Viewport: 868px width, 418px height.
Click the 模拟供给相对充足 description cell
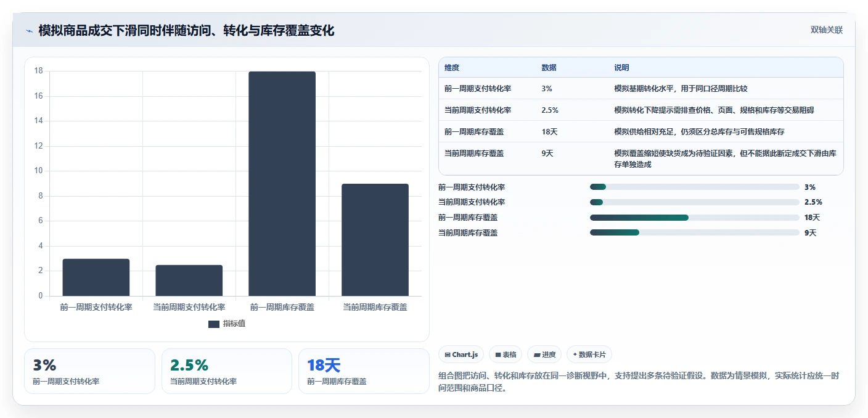pyautogui.click(x=699, y=132)
